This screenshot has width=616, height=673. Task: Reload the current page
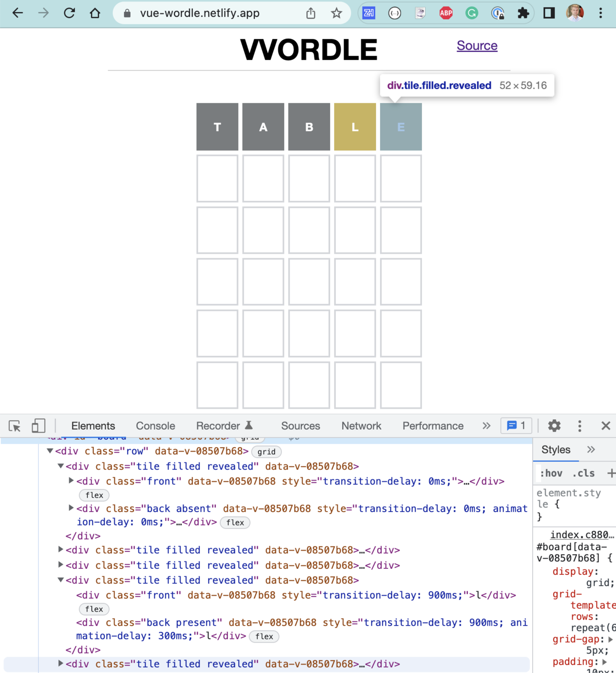(69, 13)
